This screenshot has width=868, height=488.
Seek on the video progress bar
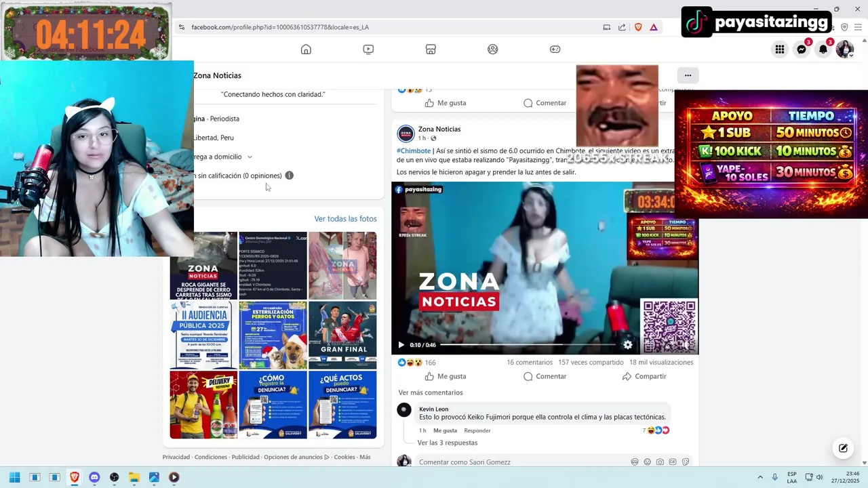[528, 345]
